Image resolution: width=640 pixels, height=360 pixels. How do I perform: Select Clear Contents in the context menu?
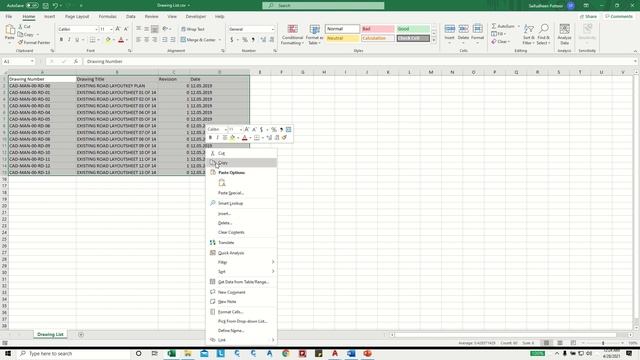(x=241, y=232)
